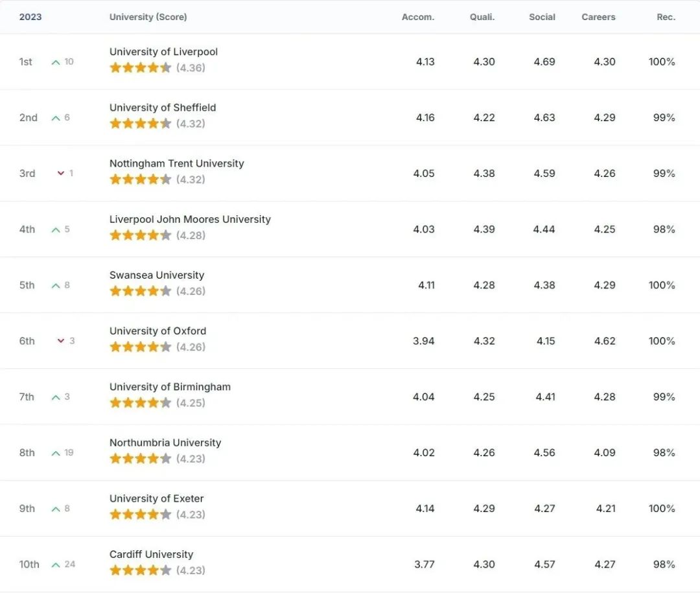Click Swansea's Accom. score 4.11
Image resolution: width=700 pixels, height=593 pixels.
click(x=426, y=285)
